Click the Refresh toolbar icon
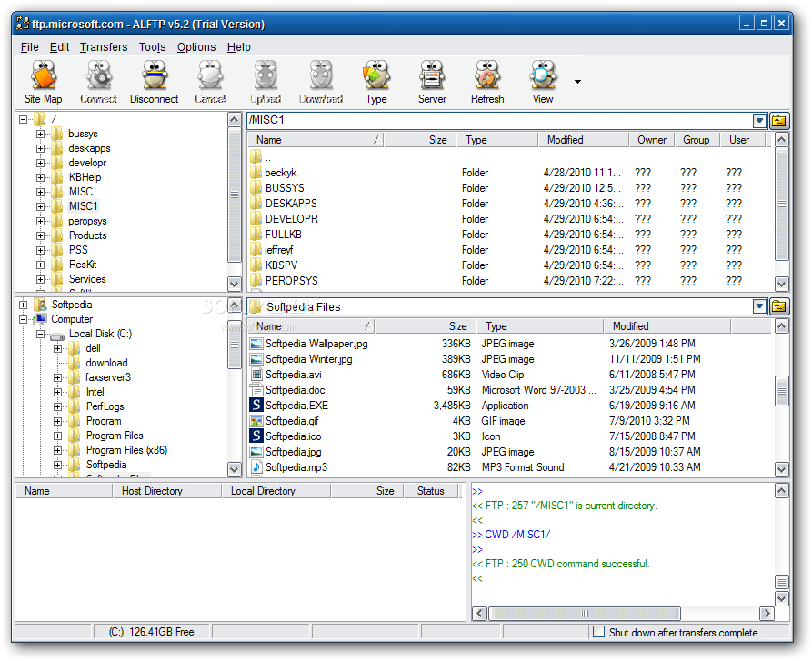The image size is (812, 661). [487, 82]
